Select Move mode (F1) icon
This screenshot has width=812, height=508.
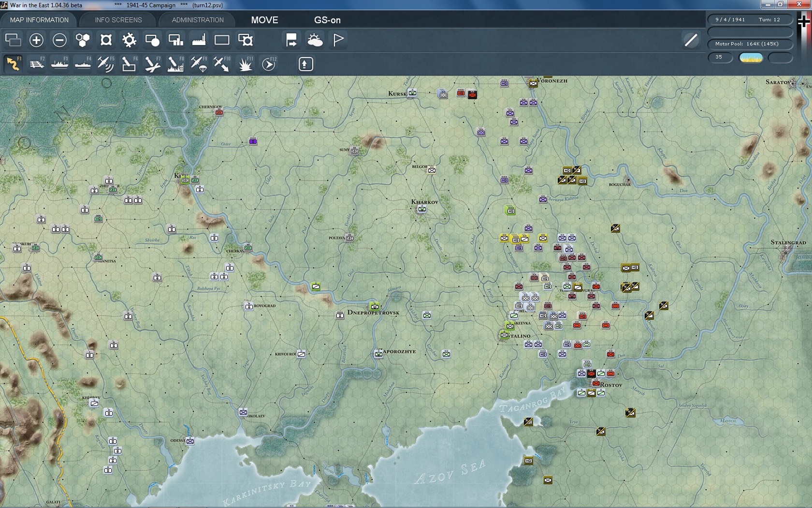[x=13, y=64]
